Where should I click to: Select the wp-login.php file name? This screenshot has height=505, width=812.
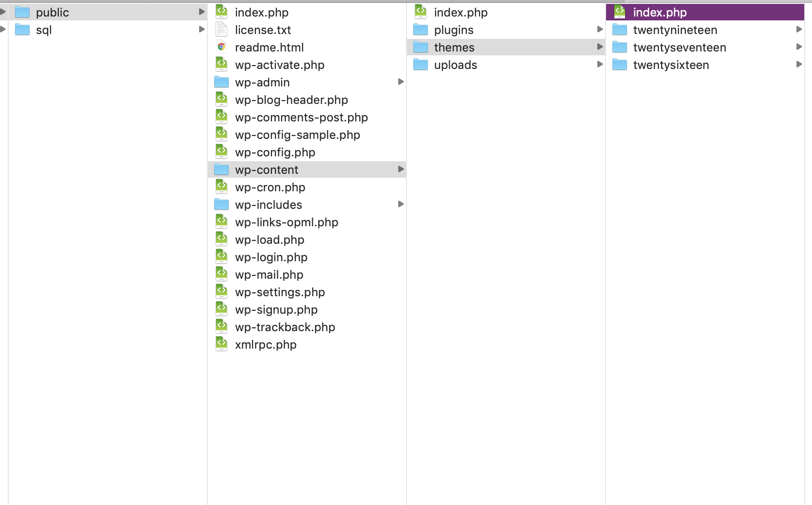271,257
